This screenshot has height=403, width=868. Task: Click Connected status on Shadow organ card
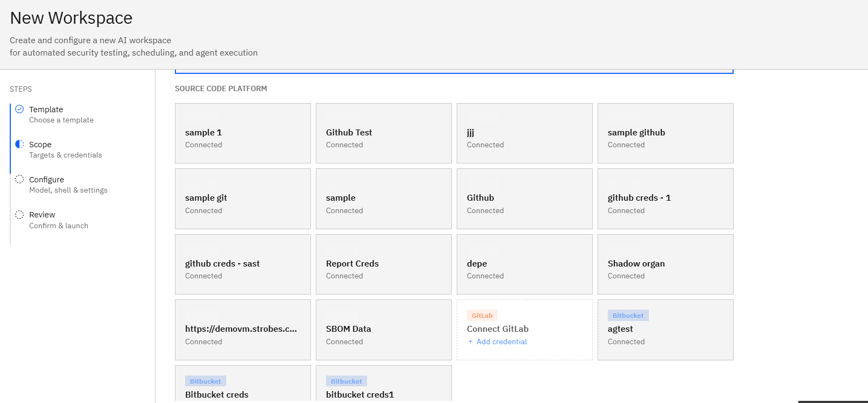click(626, 276)
